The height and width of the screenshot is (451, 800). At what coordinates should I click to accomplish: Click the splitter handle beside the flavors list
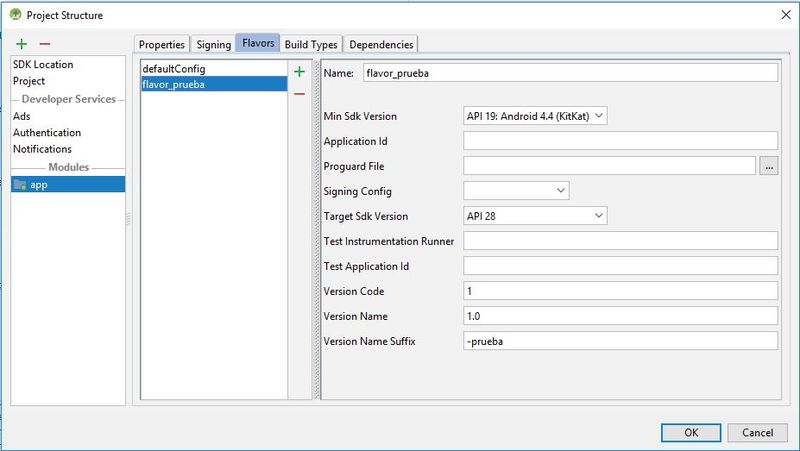pyautogui.click(x=316, y=230)
